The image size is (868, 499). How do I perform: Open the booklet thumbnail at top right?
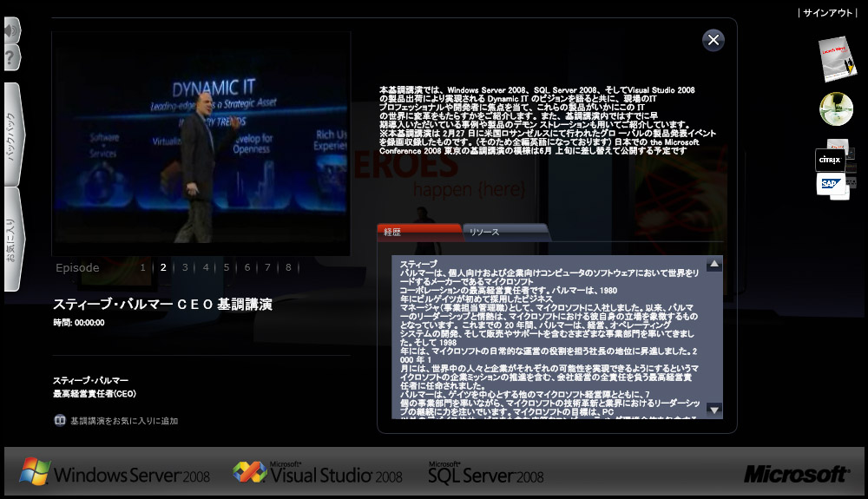coord(837,59)
